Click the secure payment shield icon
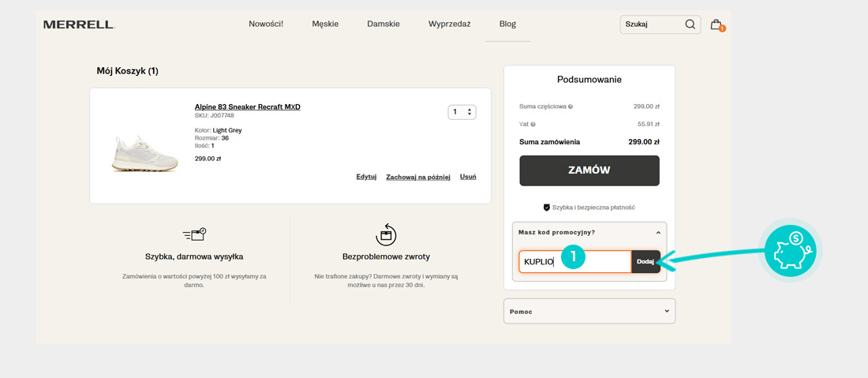This screenshot has height=378, width=868. pos(546,208)
